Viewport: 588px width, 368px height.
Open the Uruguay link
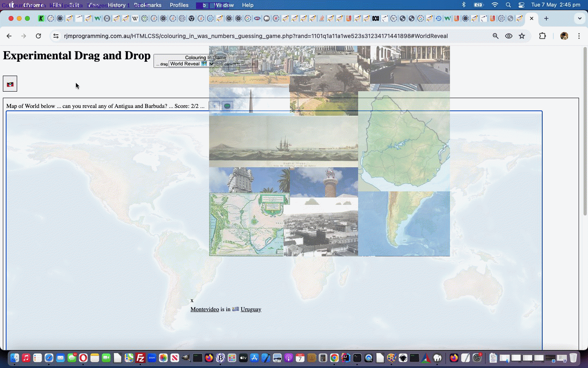pyautogui.click(x=251, y=310)
